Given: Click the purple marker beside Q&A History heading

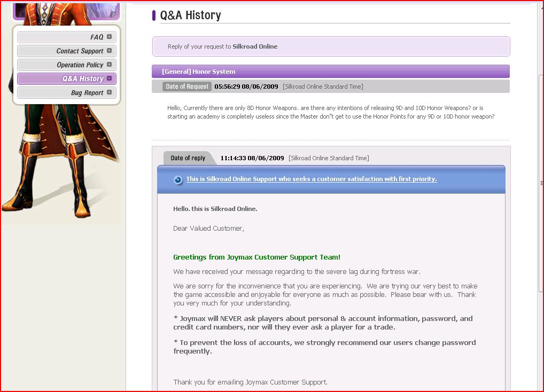Looking at the screenshot, I should 154,15.
